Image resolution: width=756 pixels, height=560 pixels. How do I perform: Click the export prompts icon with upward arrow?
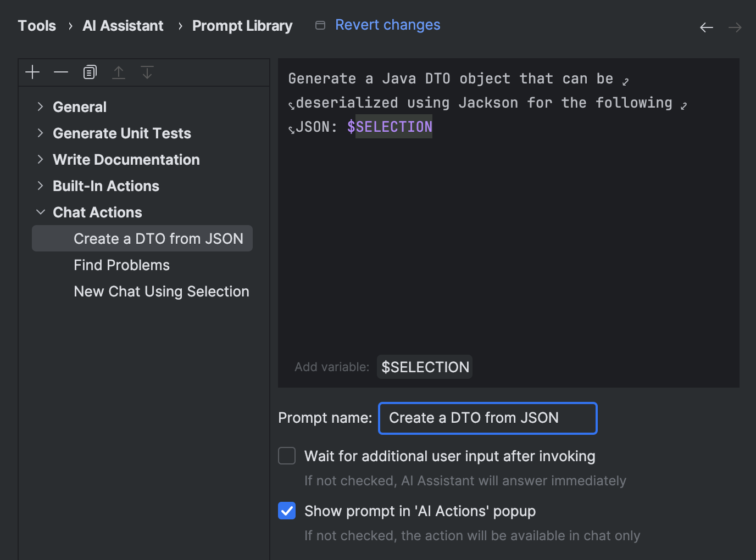[x=119, y=72]
